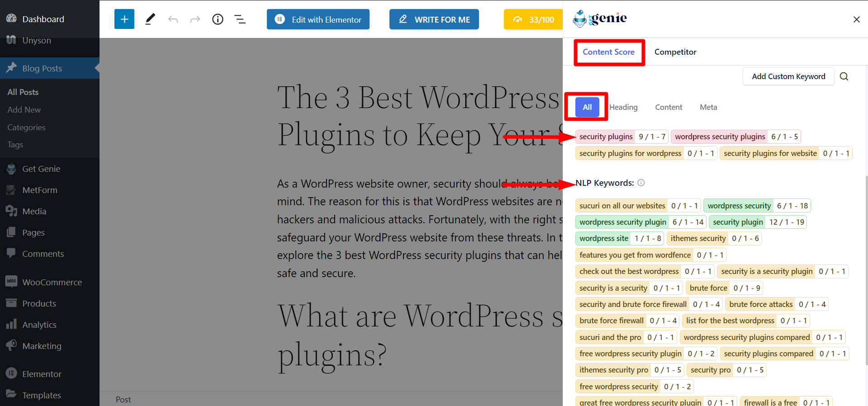The height and width of the screenshot is (406, 868).
Task: Open the list view outline icon
Action: click(x=240, y=19)
